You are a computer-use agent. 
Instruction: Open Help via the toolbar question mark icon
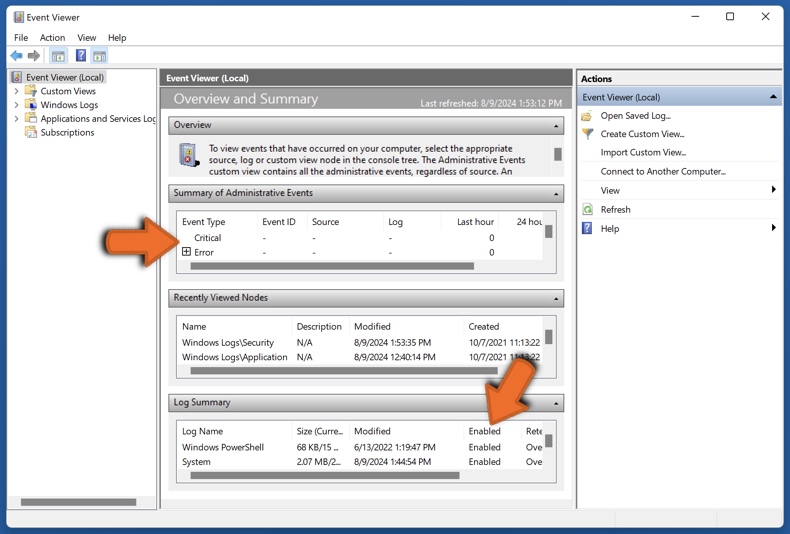point(81,55)
